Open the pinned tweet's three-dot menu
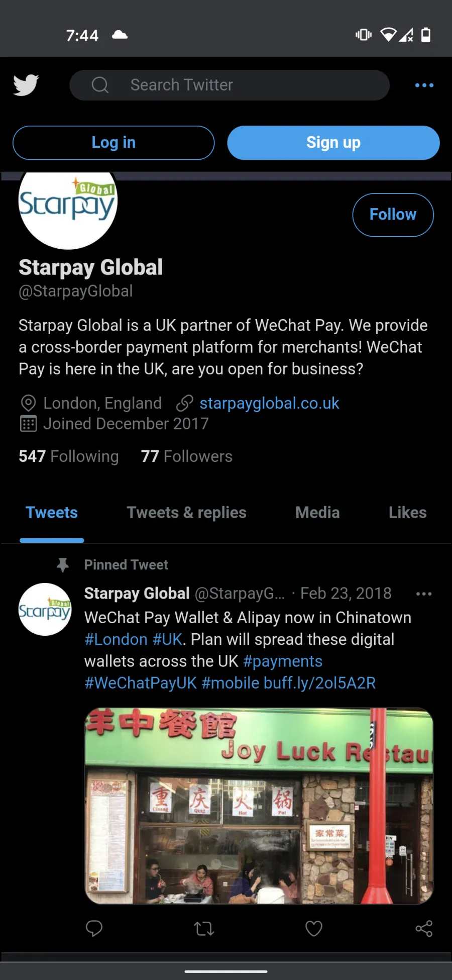Screen dimensions: 452x980 pyautogui.click(x=424, y=594)
